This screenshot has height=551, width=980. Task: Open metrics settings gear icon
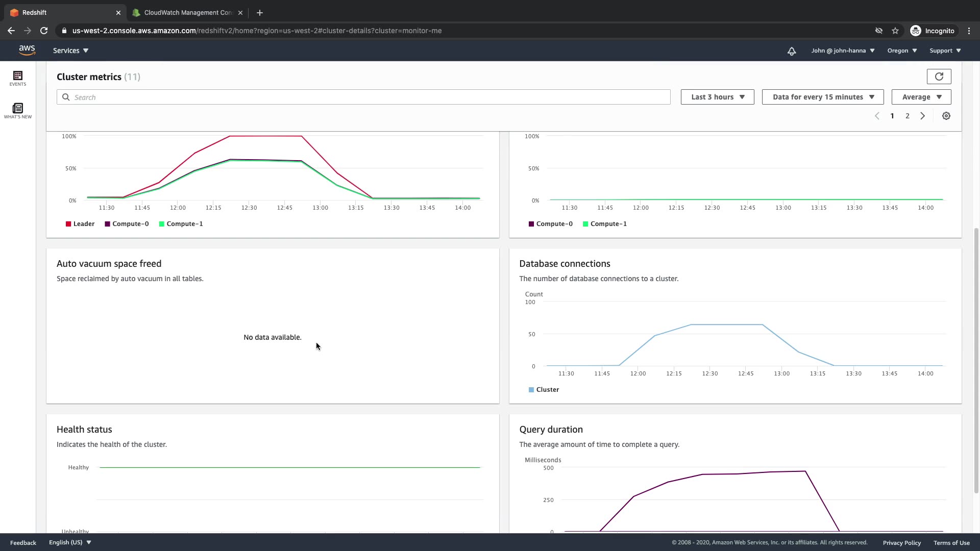pos(946,116)
